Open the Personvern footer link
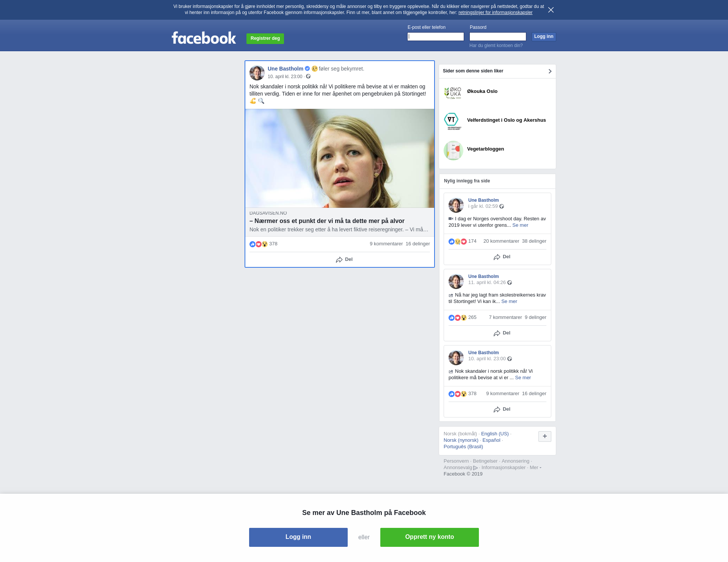 (x=456, y=461)
